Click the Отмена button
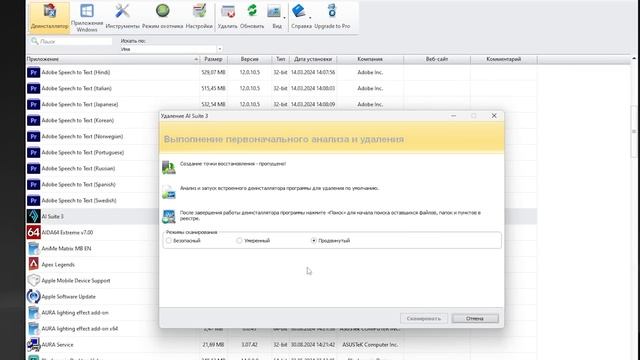640x360 pixels. click(x=475, y=318)
